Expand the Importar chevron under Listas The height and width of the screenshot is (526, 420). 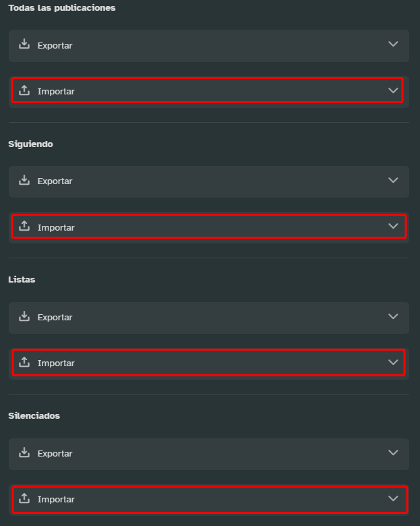click(x=393, y=362)
